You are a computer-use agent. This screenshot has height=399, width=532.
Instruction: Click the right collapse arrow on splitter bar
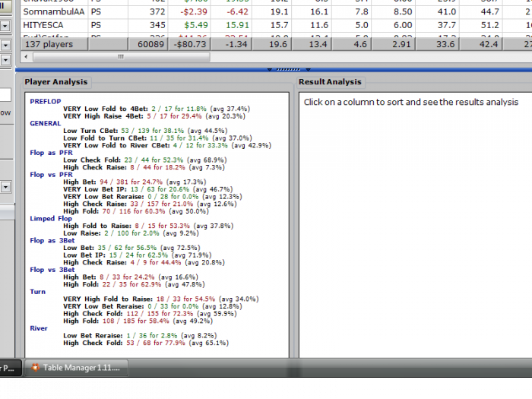[308, 69]
